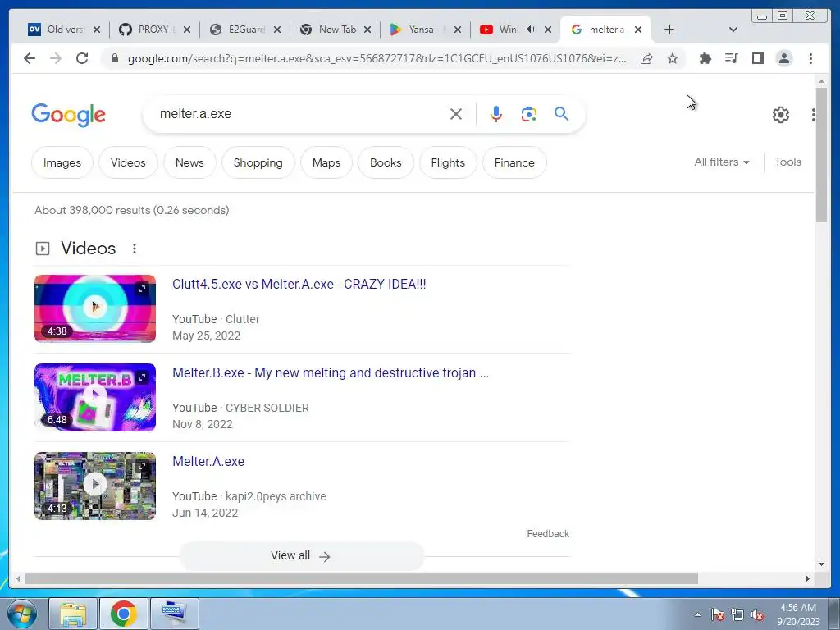This screenshot has width=840, height=630.
Task: Select the News filter chip
Action: pyautogui.click(x=189, y=162)
